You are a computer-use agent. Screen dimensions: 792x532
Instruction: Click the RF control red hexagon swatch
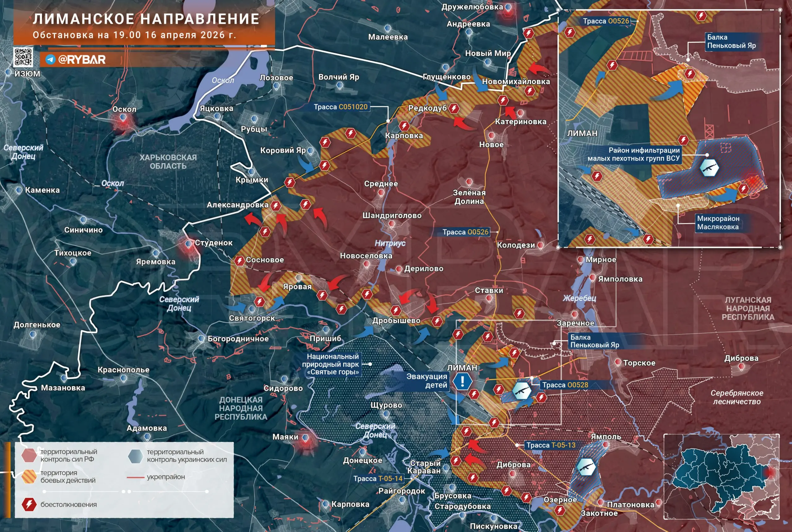[x=29, y=455]
